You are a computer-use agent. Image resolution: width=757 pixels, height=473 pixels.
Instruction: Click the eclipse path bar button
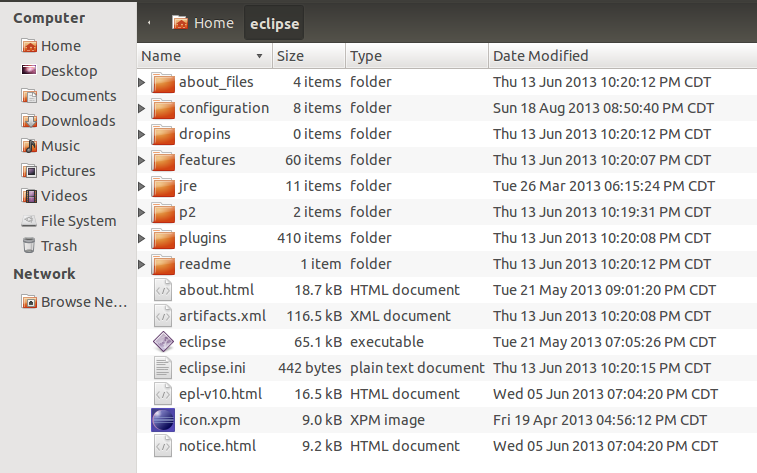(274, 22)
